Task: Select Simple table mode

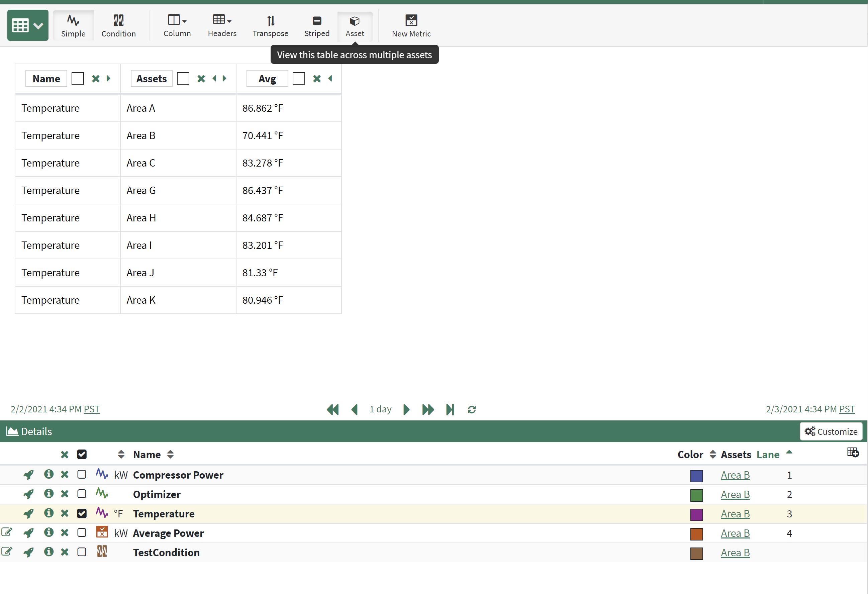Action: [x=73, y=25]
